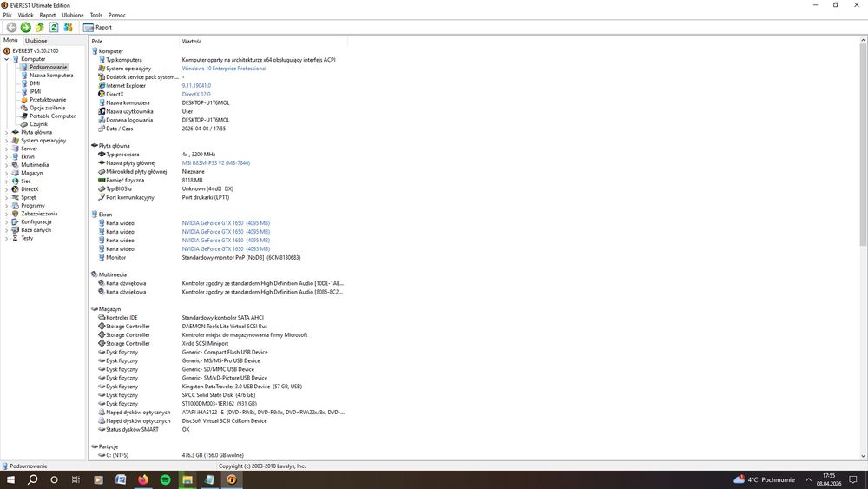Select the Baza danych tree node

coord(36,230)
